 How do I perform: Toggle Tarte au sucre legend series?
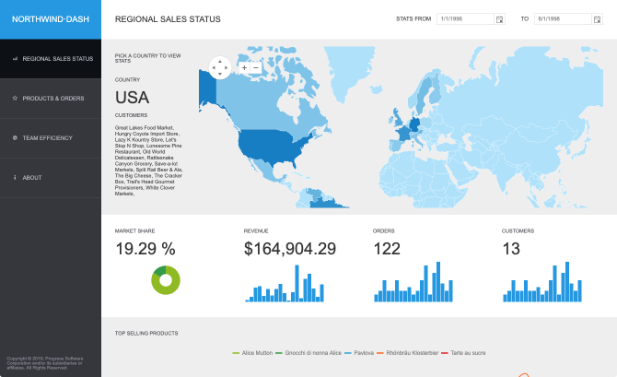pos(464,353)
